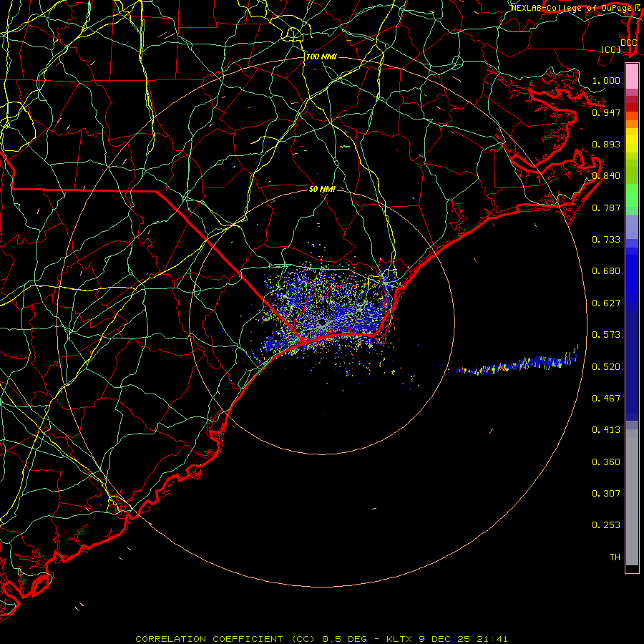Viewport: 644px width, 644px height.
Task: Select the 0.680 legend value
Action: 606,271
